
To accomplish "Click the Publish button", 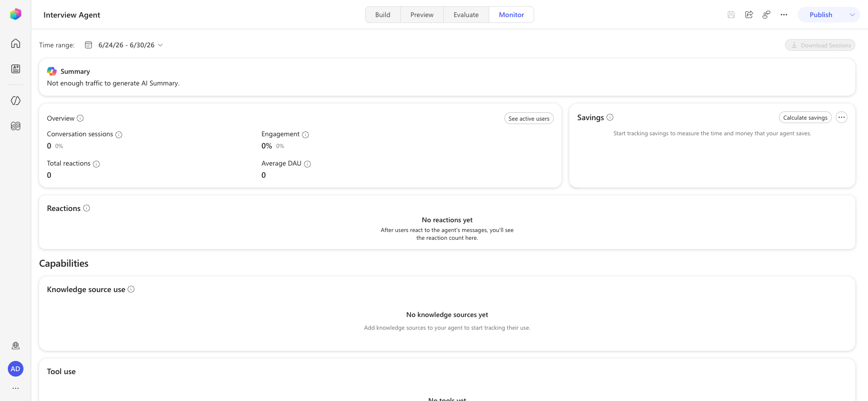I will [x=821, y=15].
